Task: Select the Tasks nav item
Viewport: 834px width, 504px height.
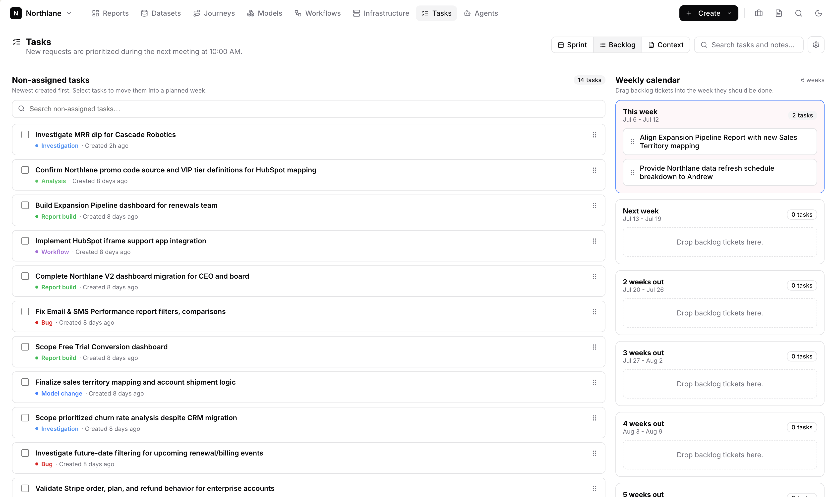Action: (436, 13)
